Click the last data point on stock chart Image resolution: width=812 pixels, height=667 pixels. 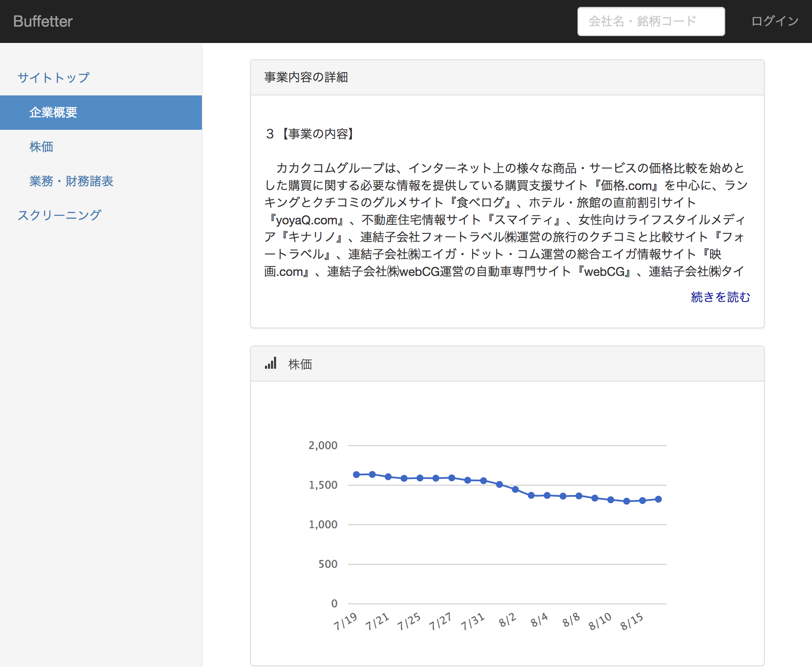[x=658, y=499]
